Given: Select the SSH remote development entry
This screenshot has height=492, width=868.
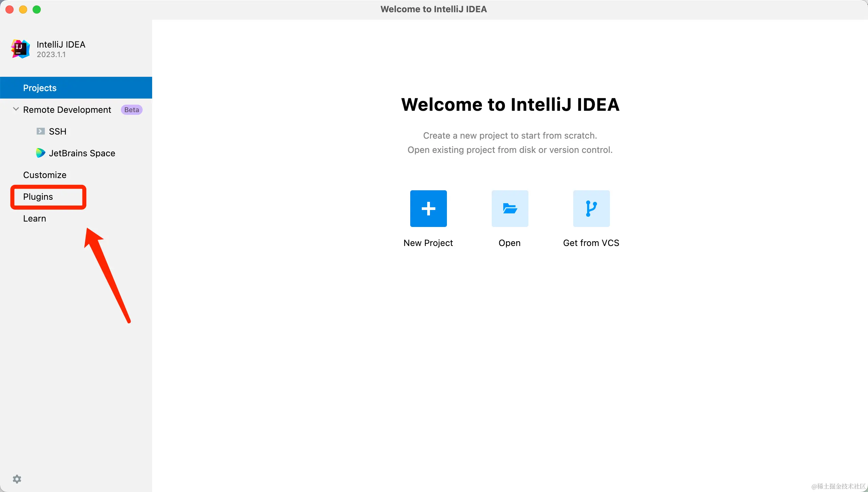Looking at the screenshot, I should 58,131.
